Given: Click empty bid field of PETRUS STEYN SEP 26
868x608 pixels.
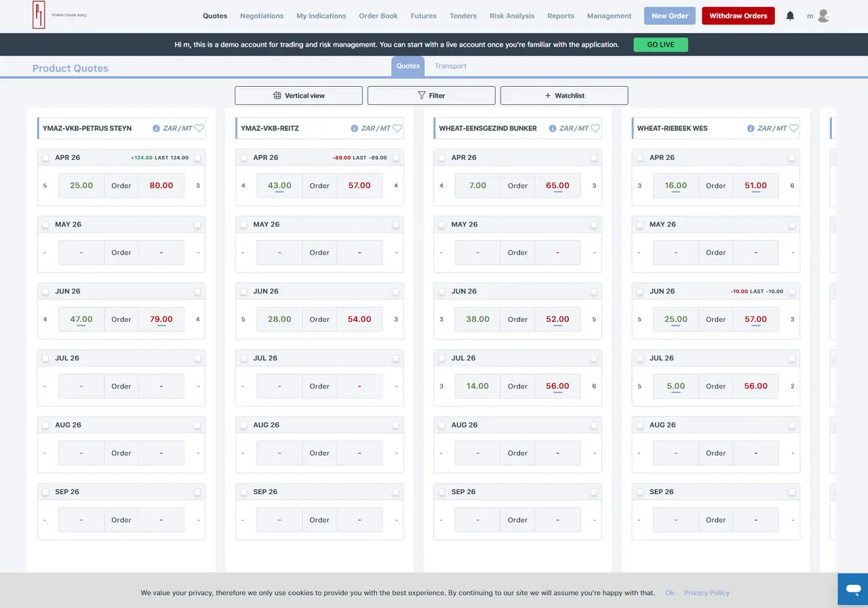Looking at the screenshot, I should 81,520.
